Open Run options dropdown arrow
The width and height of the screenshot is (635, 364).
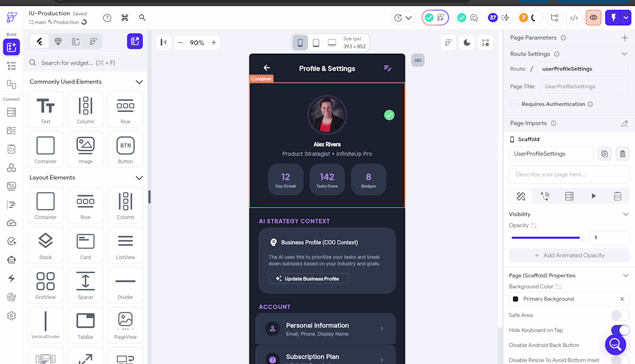(x=626, y=18)
